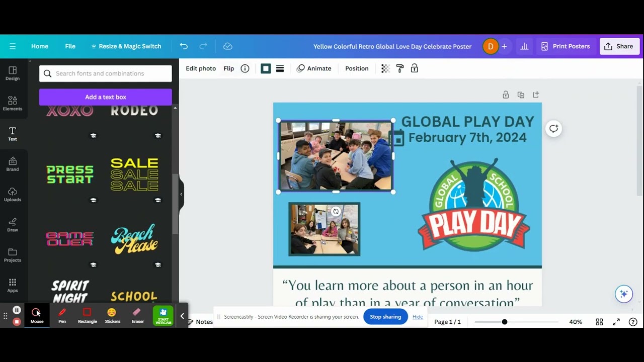Click the Hide link in sharing bar
Screen dimensions: 644x362
pos(418,317)
